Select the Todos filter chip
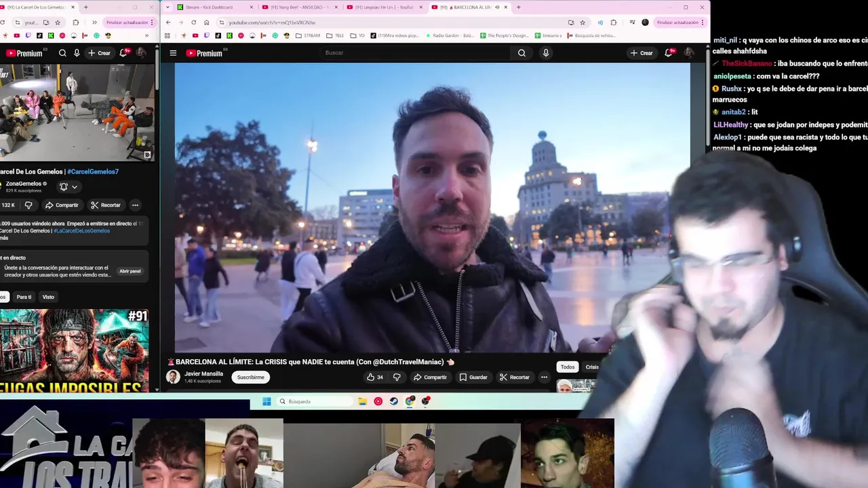This screenshot has width=868, height=488. (x=568, y=367)
